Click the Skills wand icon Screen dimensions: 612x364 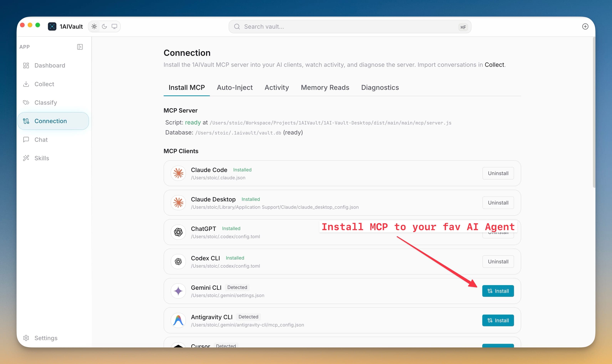pyautogui.click(x=26, y=158)
